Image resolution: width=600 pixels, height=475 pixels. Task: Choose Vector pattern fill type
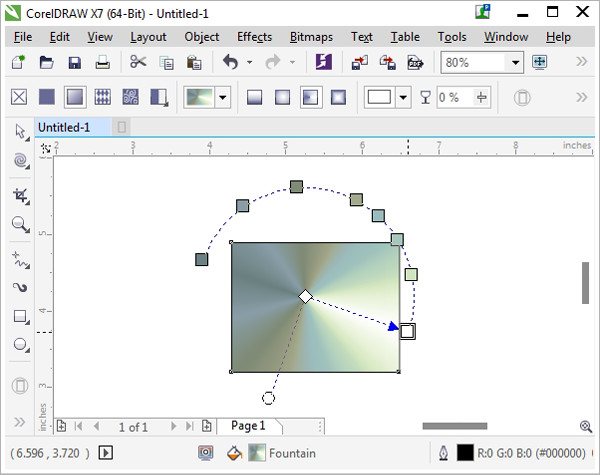[x=103, y=97]
